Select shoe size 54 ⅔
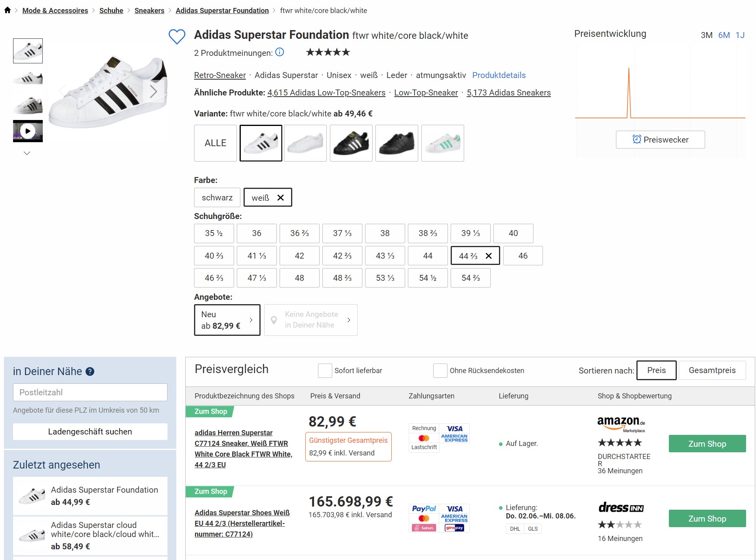The image size is (756, 560). coord(470,278)
